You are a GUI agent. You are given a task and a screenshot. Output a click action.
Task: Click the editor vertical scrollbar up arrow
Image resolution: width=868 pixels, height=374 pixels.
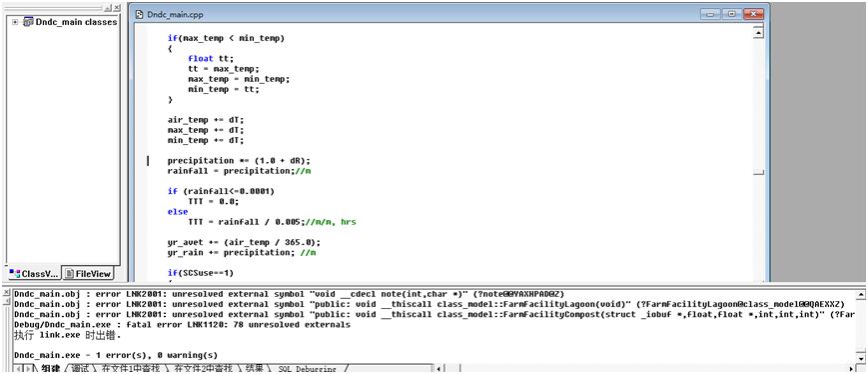(x=758, y=33)
